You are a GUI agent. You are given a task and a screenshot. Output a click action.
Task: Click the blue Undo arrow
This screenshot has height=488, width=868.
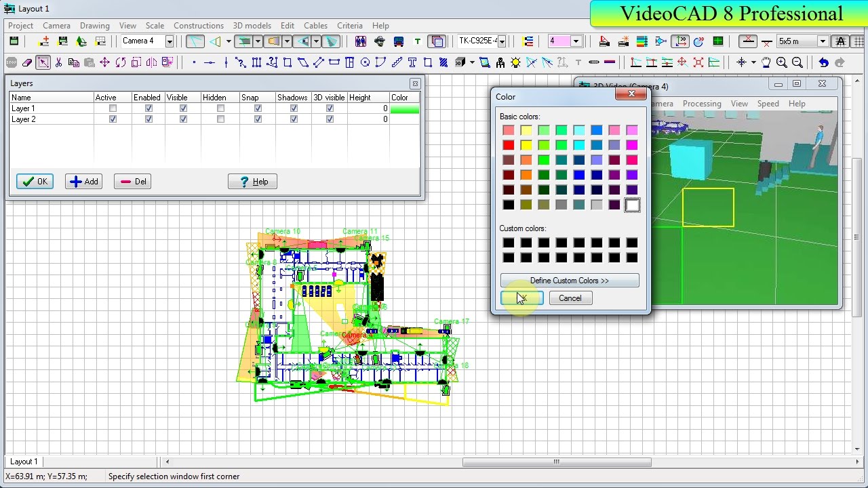[823, 62]
